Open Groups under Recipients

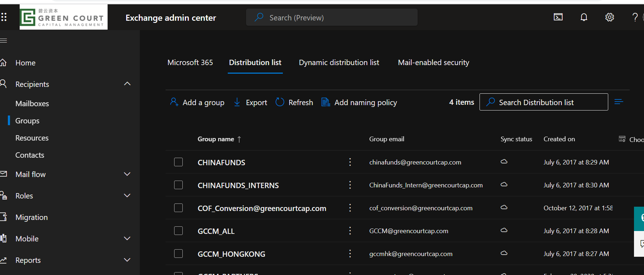(x=27, y=121)
